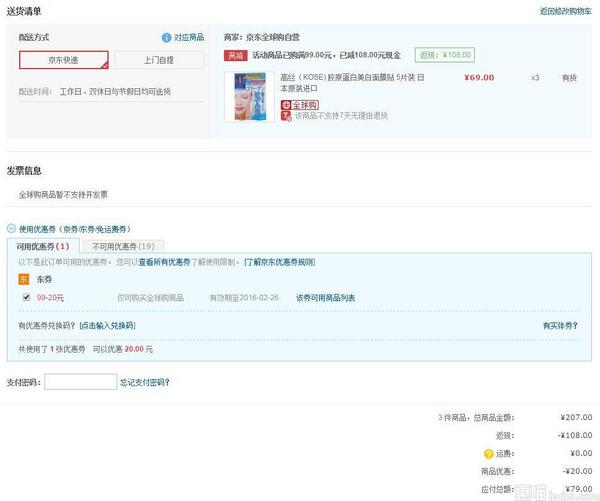Click the 应付总额 ¥79.00 amount
This screenshot has height=501, width=600.
pyautogui.click(x=579, y=489)
